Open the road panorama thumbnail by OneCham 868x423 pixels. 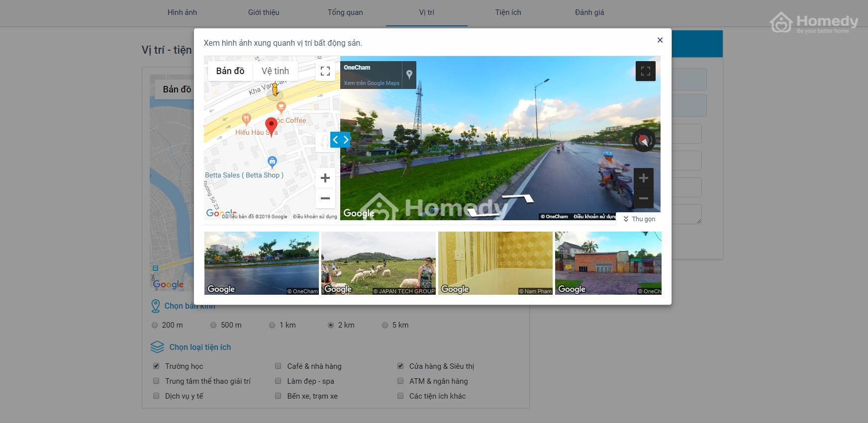coord(262,263)
